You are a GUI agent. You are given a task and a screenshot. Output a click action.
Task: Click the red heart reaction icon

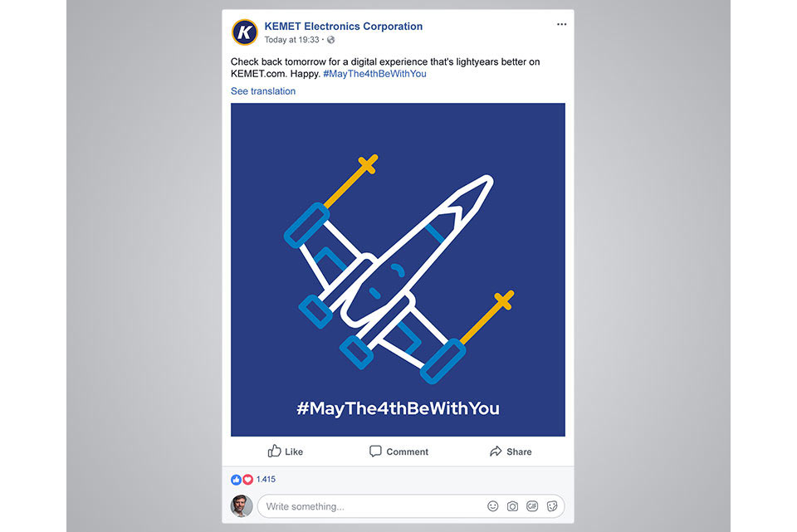[247, 479]
